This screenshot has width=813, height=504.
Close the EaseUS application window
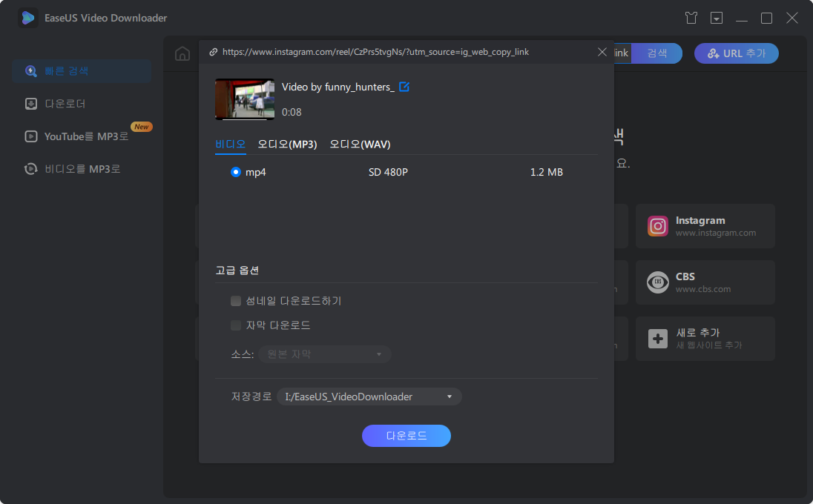(x=791, y=18)
